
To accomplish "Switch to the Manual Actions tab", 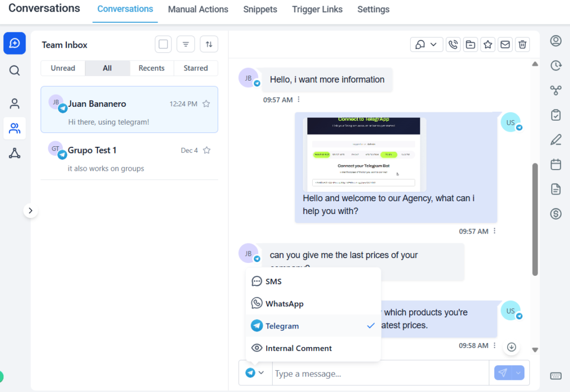I will pyautogui.click(x=198, y=9).
